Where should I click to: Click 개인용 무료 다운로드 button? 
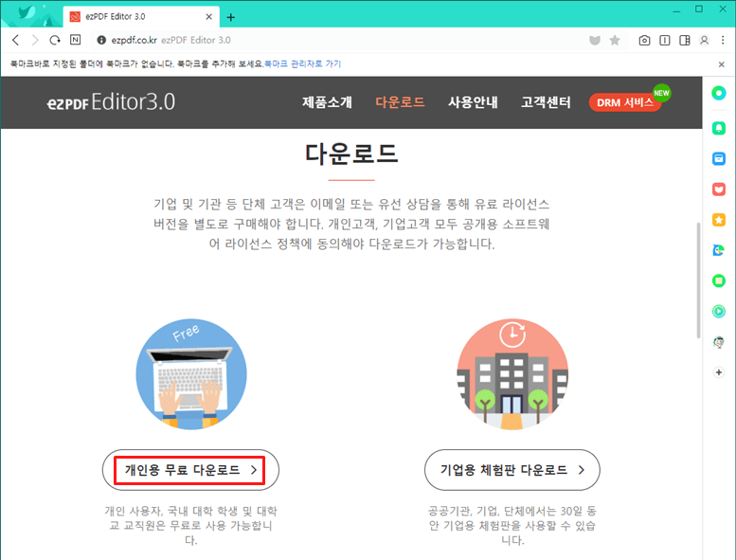(x=190, y=470)
